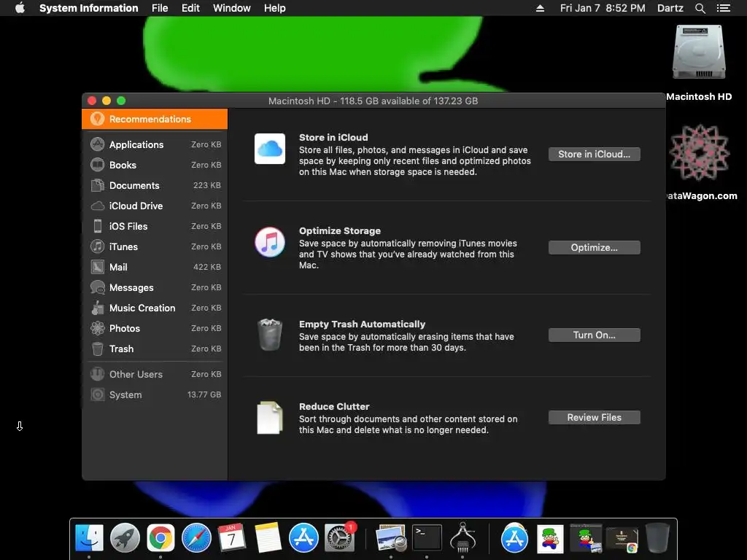This screenshot has height=560, width=747.
Task: Open Notes from the Dock
Action: (268, 538)
